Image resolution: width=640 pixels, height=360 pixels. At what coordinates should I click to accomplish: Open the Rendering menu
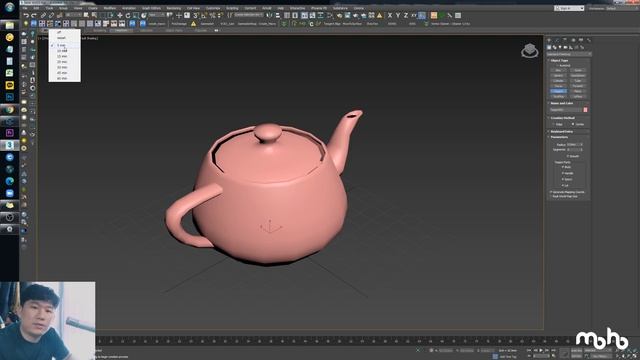coord(173,8)
